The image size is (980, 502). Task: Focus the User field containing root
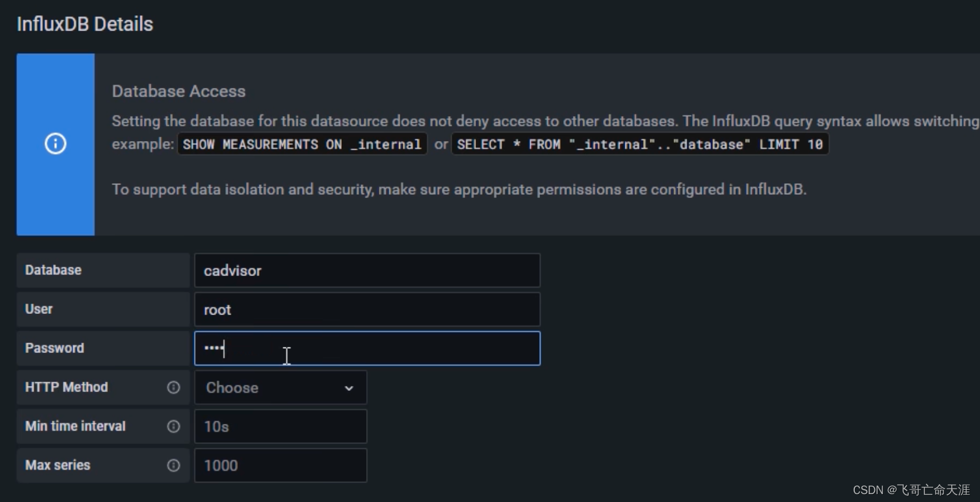[367, 310]
